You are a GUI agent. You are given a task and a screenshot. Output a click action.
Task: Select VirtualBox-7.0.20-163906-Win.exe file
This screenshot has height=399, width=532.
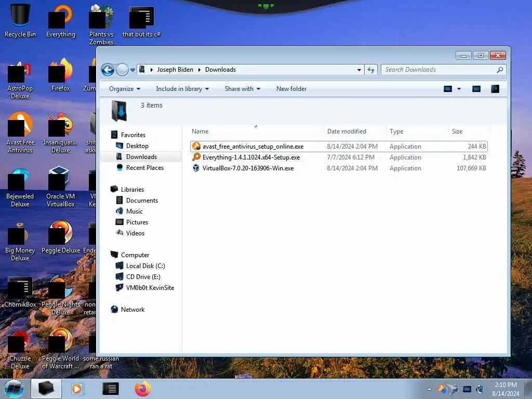pos(248,168)
